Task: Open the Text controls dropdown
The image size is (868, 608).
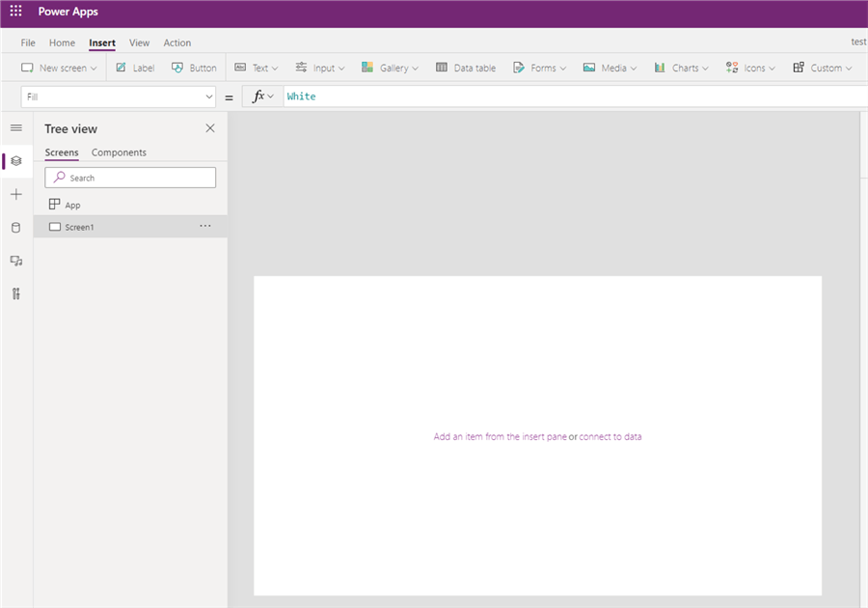Action: click(x=256, y=68)
